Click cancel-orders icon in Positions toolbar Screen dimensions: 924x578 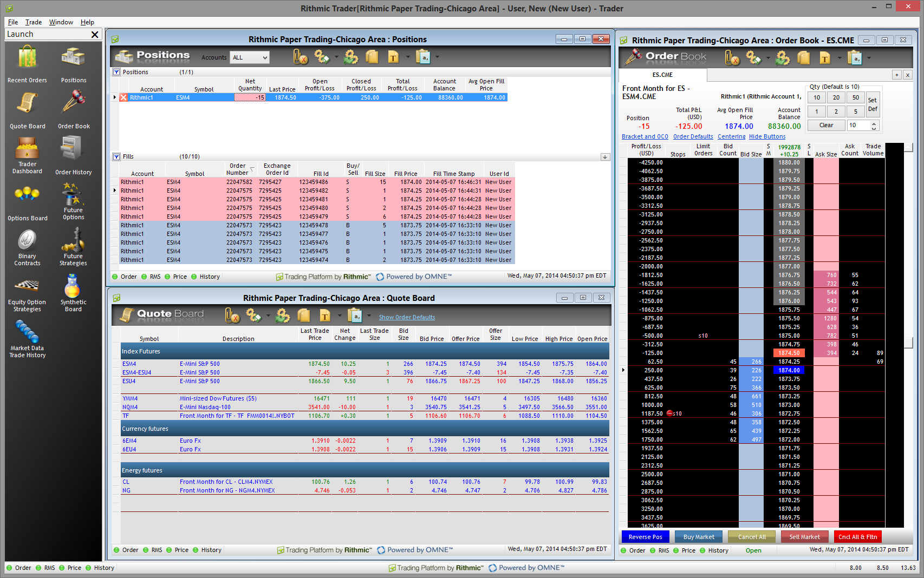tap(301, 56)
